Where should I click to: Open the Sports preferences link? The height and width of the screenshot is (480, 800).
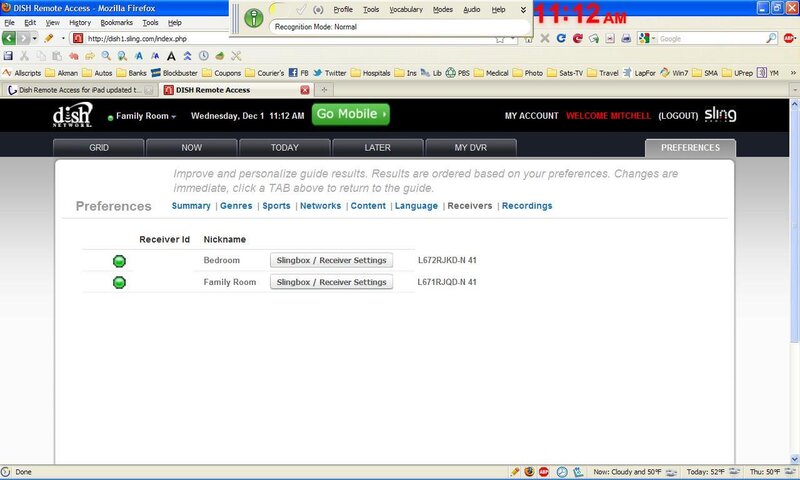coord(277,206)
